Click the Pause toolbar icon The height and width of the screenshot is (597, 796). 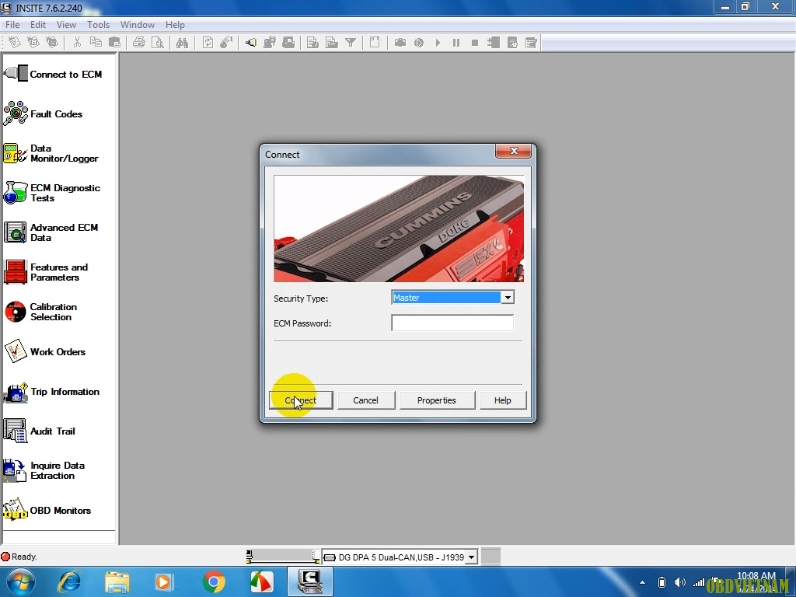pyautogui.click(x=456, y=43)
